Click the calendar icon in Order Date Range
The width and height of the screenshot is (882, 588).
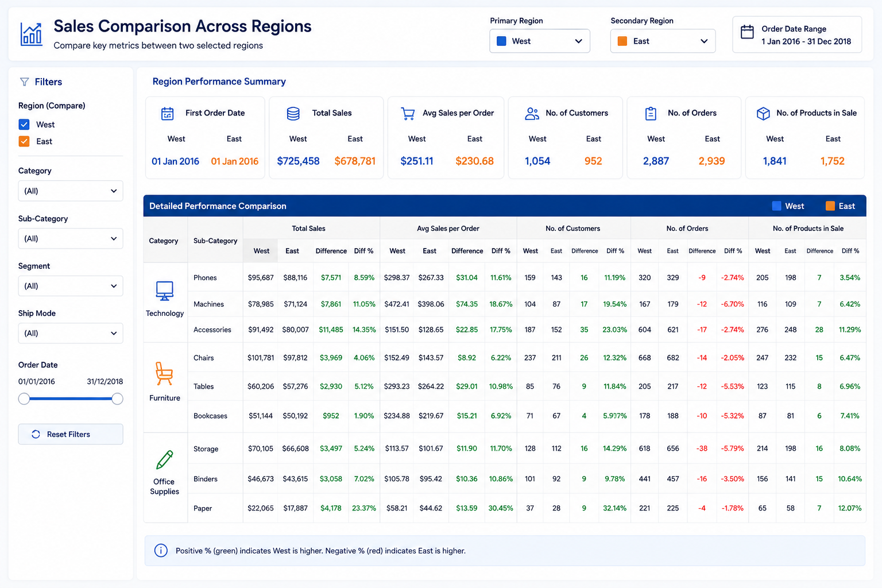(x=747, y=32)
